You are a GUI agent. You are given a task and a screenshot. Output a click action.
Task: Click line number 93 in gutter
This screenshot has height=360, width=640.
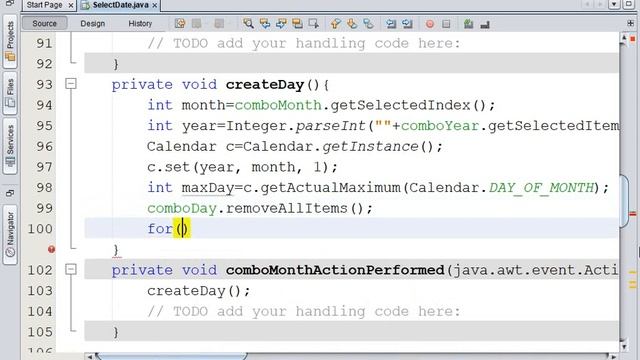click(44, 84)
